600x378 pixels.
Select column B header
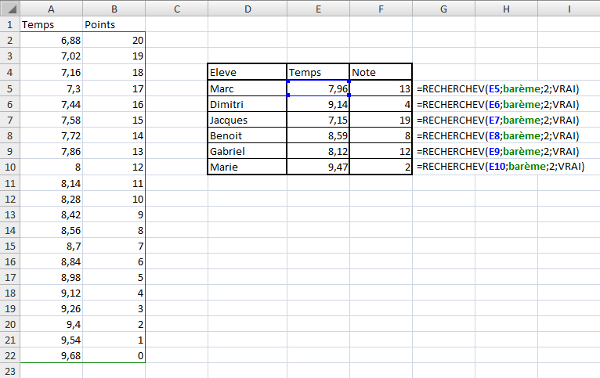pos(114,8)
